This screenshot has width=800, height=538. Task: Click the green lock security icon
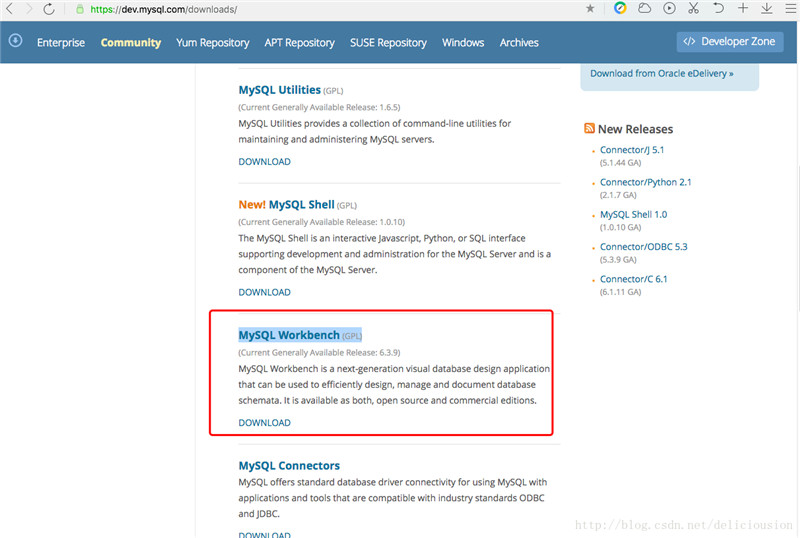click(80, 9)
